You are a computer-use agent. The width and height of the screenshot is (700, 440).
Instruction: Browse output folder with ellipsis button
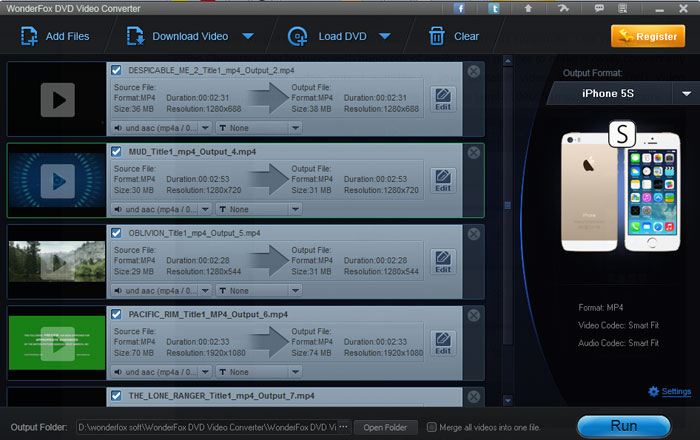point(343,427)
